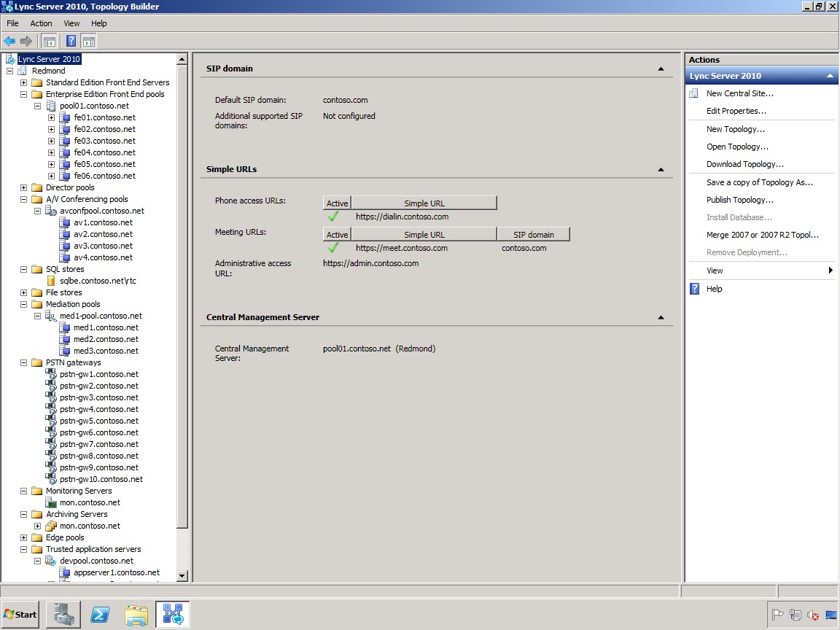
Task: Expand the Edge pools folder
Action: [x=23, y=537]
